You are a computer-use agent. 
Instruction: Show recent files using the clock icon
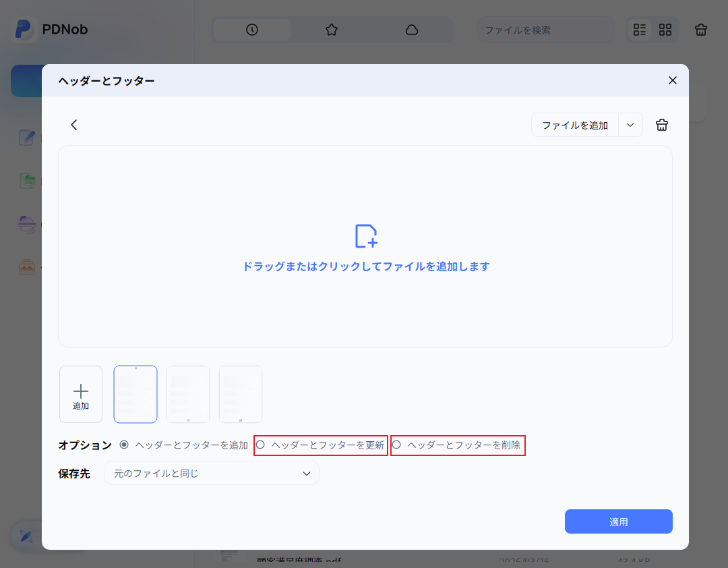pyautogui.click(x=251, y=30)
